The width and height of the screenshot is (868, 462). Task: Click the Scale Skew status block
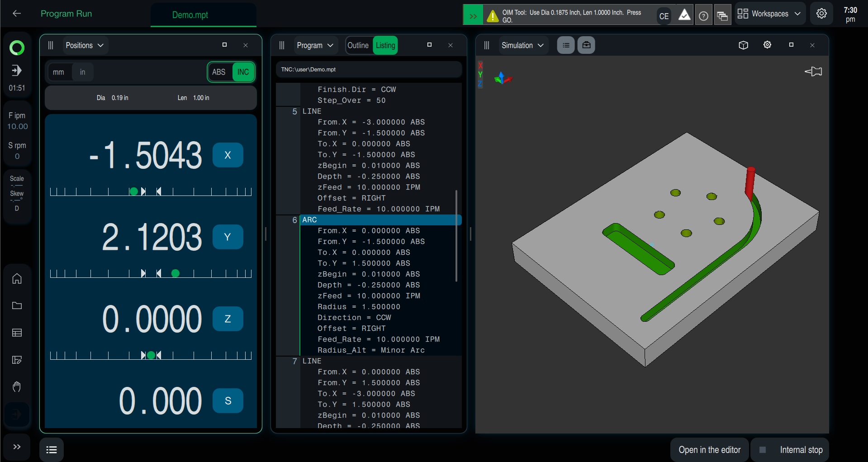pos(17,194)
